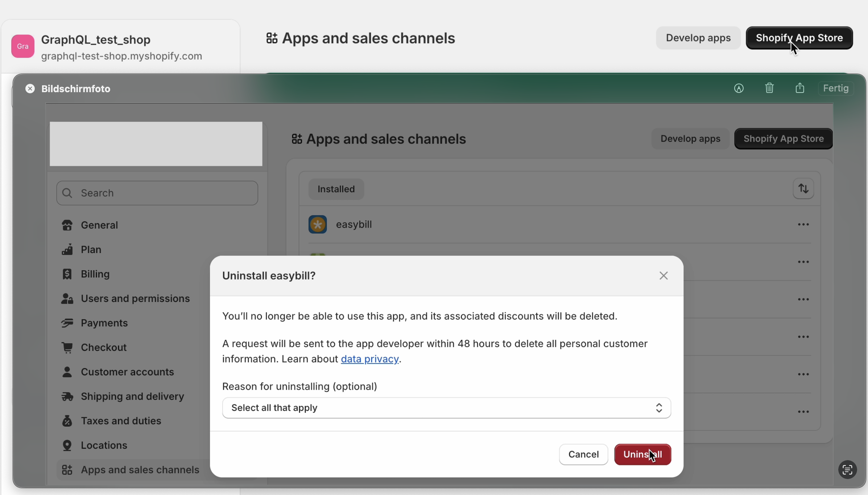Click the graphql-test-shop.myshopify.com address
The height and width of the screenshot is (495, 868).
121,56
